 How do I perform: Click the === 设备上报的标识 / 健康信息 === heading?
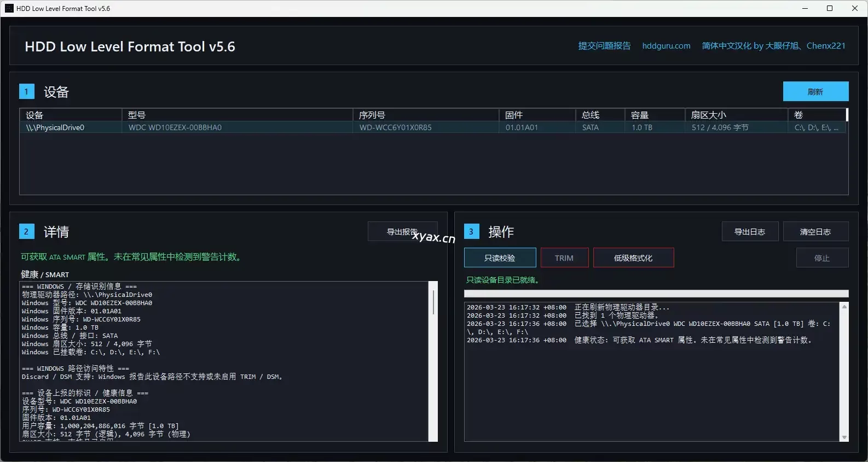coord(85,393)
